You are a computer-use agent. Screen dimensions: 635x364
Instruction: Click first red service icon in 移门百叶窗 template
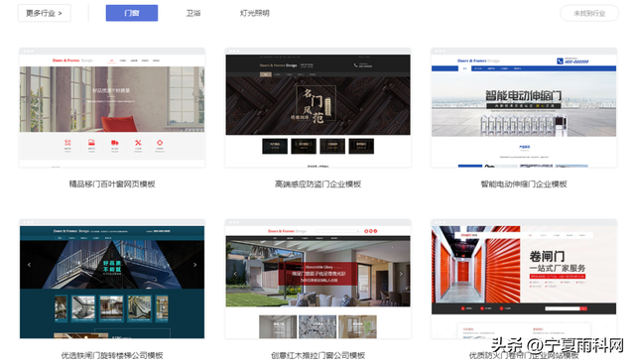(67, 143)
